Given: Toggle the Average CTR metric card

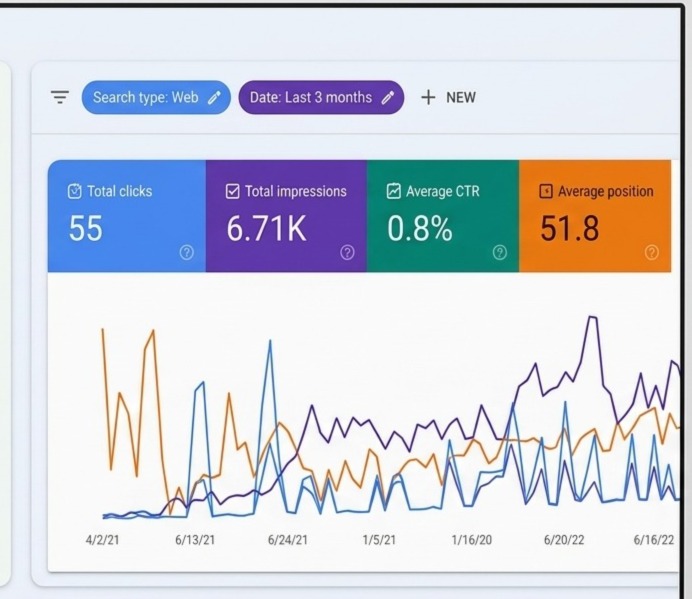Looking at the screenshot, I should click(x=443, y=216).
